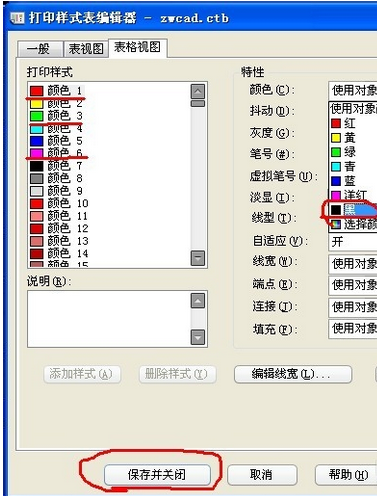This screenshot has height=496, width=377.
Task: Click the blue swatch beside 颜色 5
Action: [x=37, y=141]
